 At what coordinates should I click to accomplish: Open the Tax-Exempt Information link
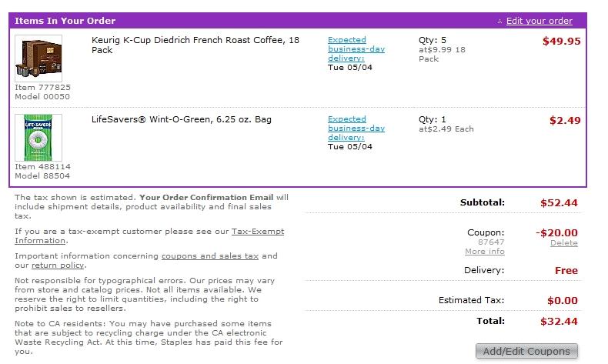(149, 235)
